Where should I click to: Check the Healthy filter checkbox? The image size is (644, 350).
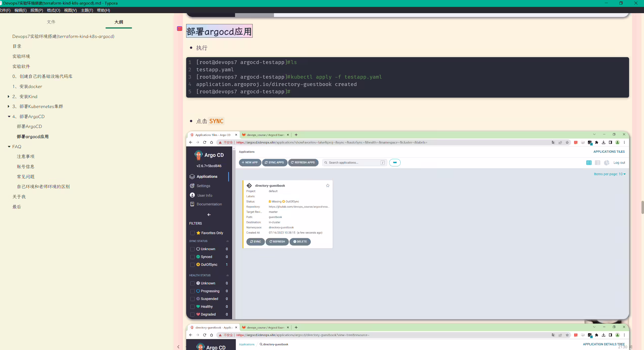(192, 307)
